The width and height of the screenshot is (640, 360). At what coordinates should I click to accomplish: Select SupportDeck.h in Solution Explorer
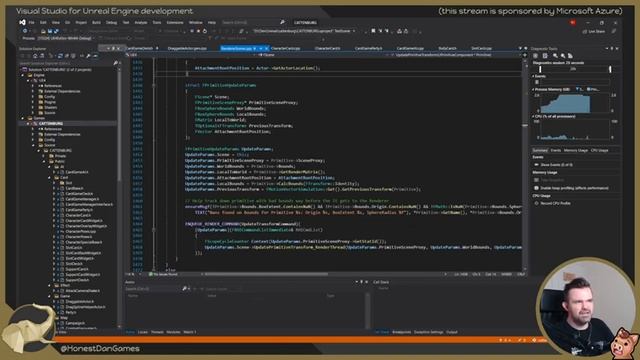click(x=77, y=280)
